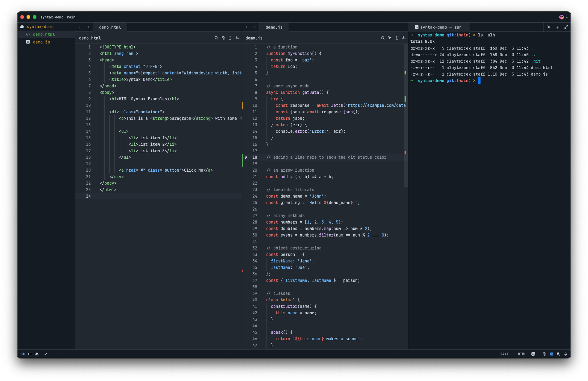Click the code action lightning bolt on line 18

coord(246,157)
